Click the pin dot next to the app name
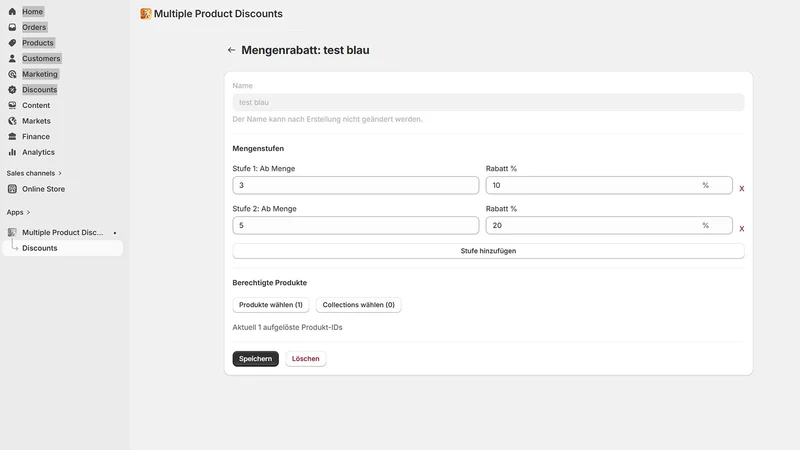The width and height of the screenshot is (800, 450). [115, 233]
